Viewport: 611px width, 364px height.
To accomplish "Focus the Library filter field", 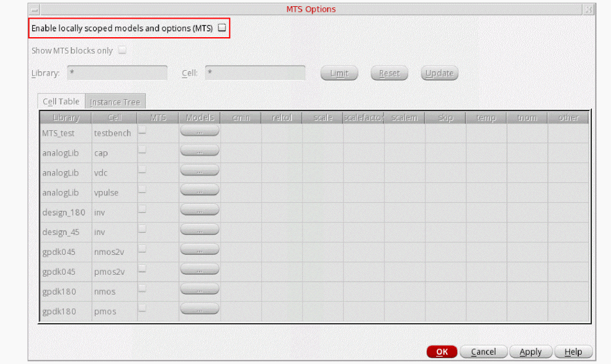I will (117, 73).
